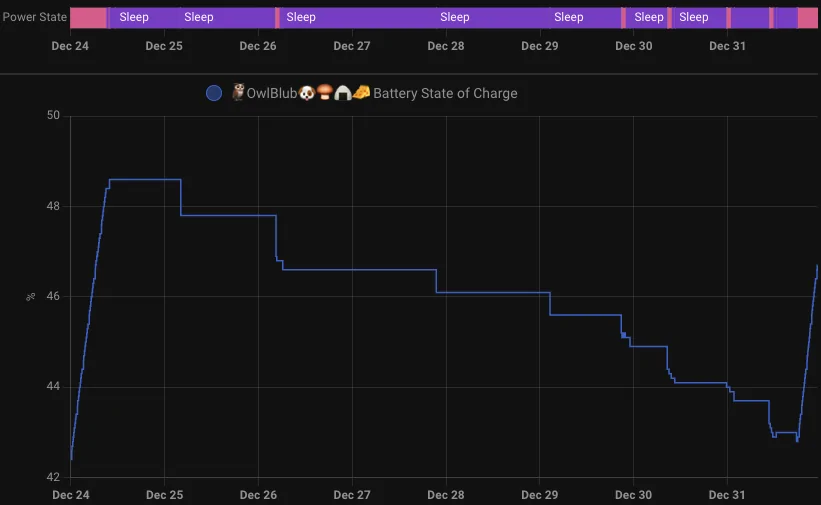Click the 48 value on the y-axis
Screen dimensions: 821x505
point(53,206)
